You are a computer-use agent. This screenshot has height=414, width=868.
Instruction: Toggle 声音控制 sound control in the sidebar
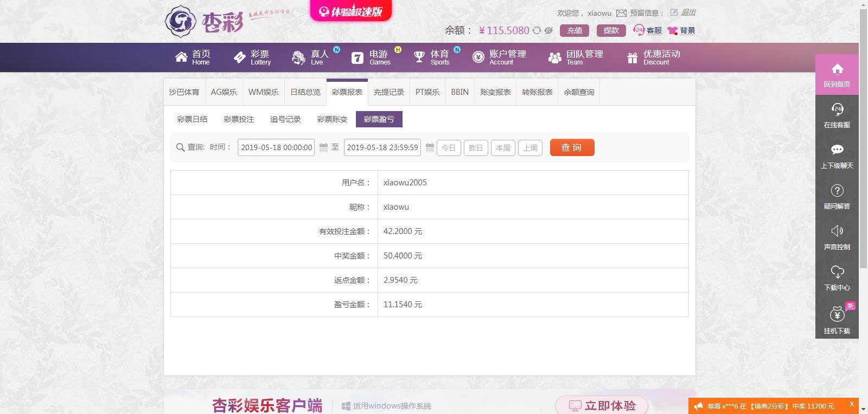(x=837, y=237)
